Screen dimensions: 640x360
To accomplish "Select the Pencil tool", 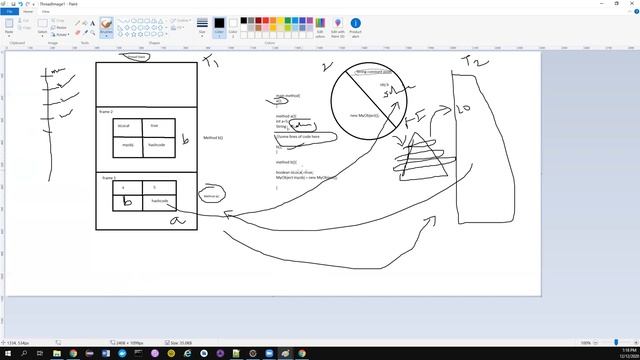I will (78, 23).
